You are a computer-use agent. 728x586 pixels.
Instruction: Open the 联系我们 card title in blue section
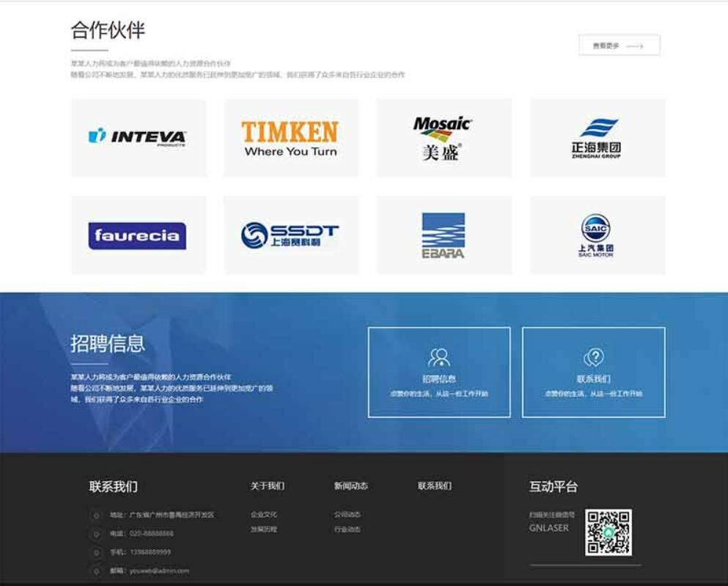click(593, 379)
